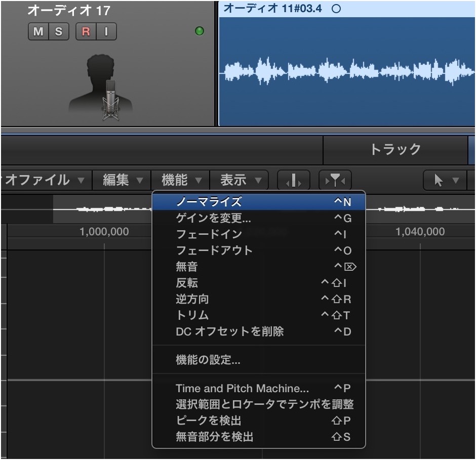
Task: Select トリム menu item
Action: [259, 315]
